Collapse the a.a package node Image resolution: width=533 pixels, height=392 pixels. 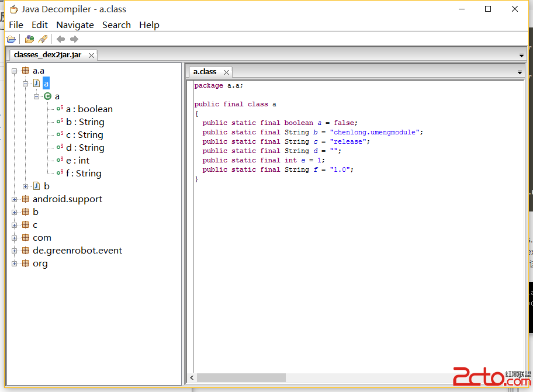pyautogui.click(x=15, y=71)
